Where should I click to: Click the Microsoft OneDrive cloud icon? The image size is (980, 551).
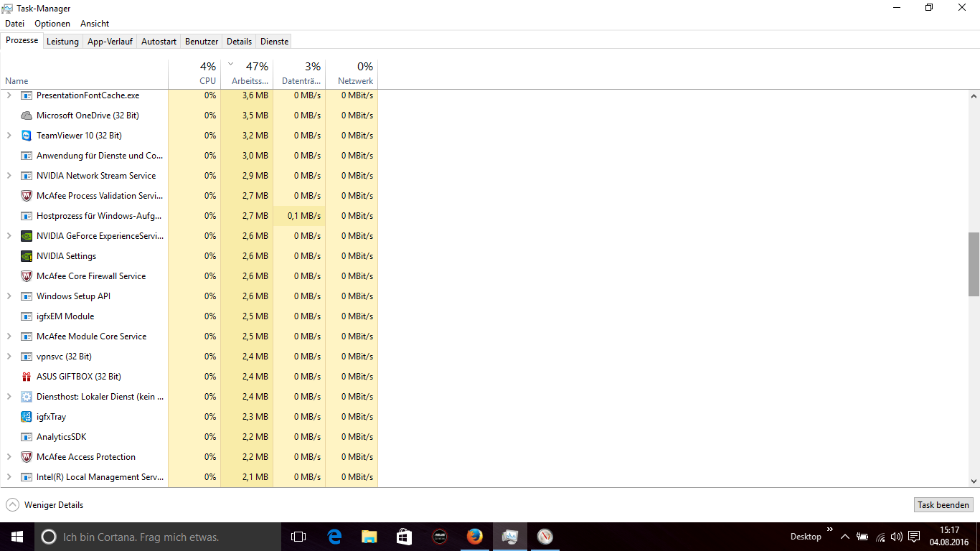point(27,116)
